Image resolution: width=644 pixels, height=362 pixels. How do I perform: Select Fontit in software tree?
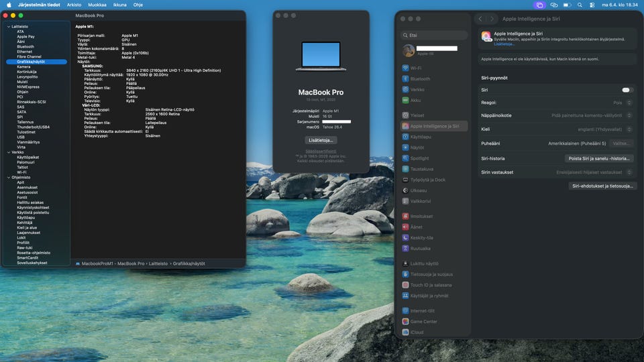pyautogui.click(x=22, y=197)
